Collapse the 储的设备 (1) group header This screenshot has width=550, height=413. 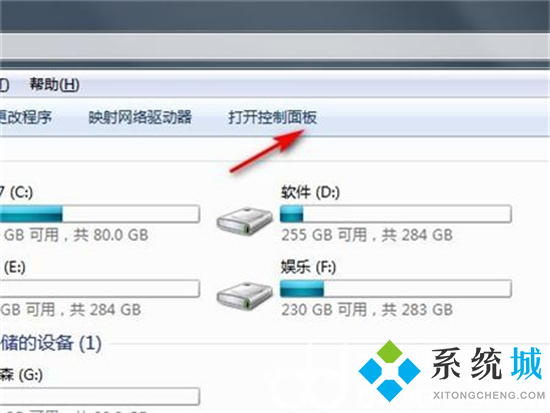point(51,342)
